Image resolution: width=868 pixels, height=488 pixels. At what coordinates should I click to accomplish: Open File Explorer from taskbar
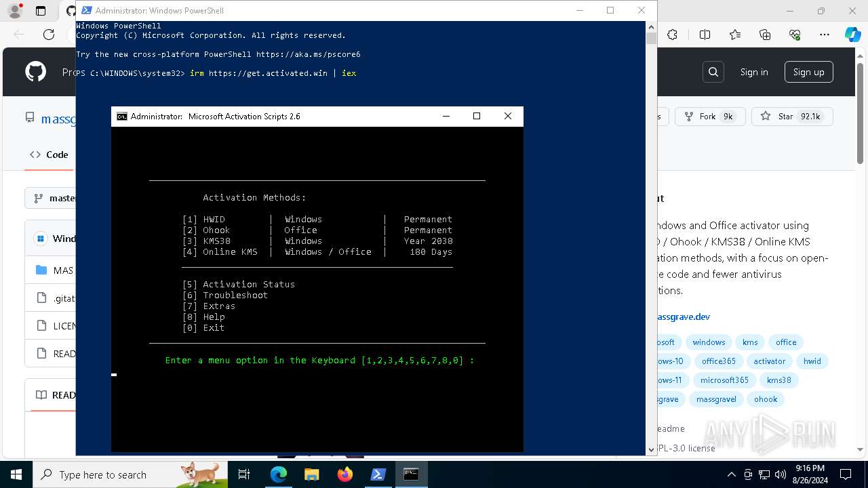pyautogui.click(x=311, y=474)
